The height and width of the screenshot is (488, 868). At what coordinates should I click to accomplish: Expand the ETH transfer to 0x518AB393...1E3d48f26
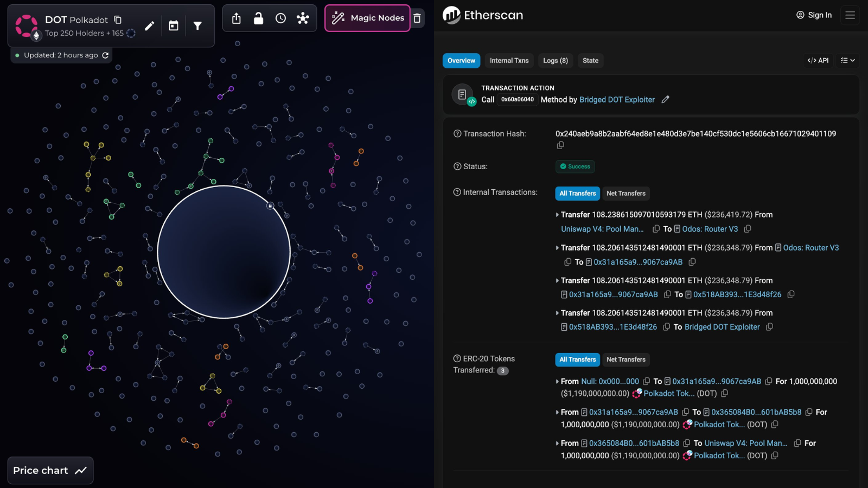(557, 281)
